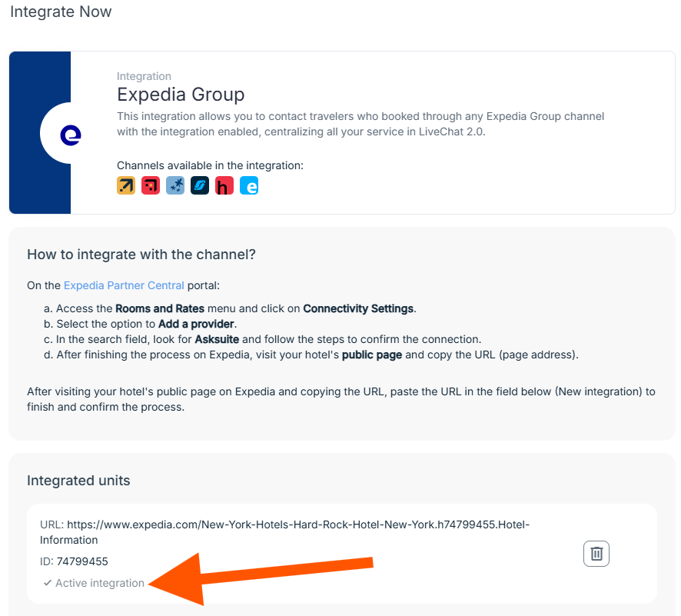Click the yellow Expedia arrow channel icon
This screenshot has width=681, height=616.
pos(126,185)
